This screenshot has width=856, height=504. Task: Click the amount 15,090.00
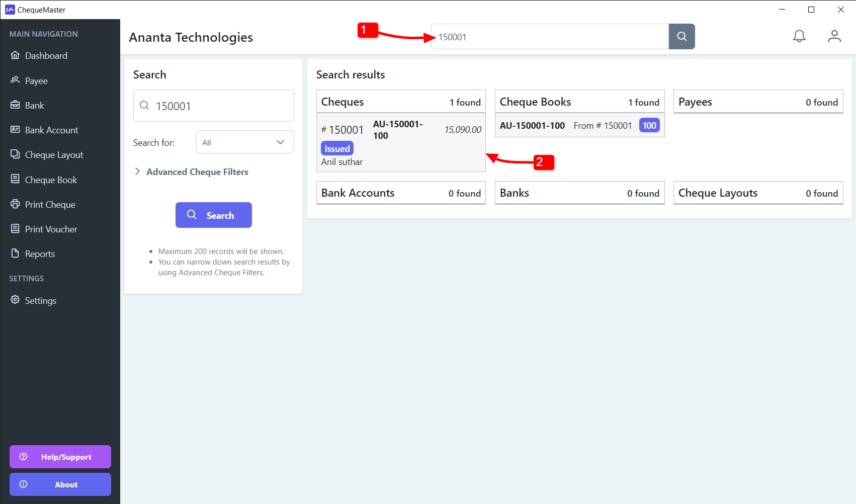463,129
